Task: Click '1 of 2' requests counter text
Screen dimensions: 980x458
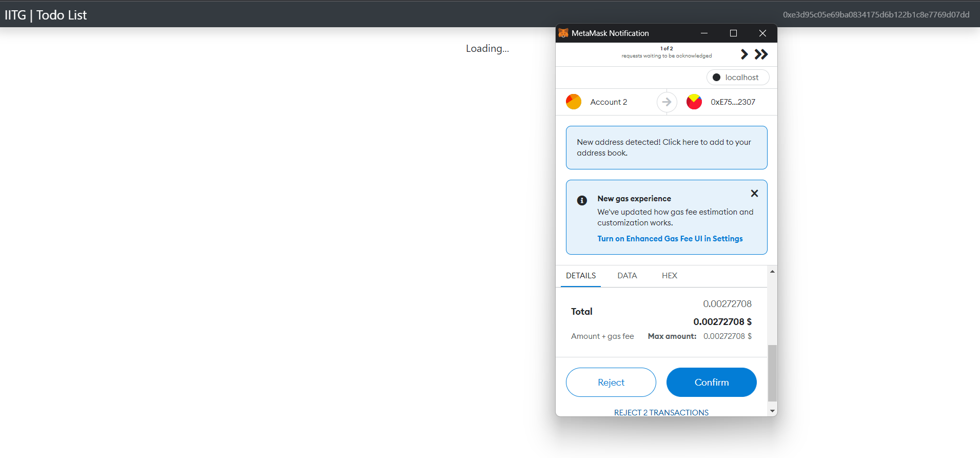Action: (667, 49)
